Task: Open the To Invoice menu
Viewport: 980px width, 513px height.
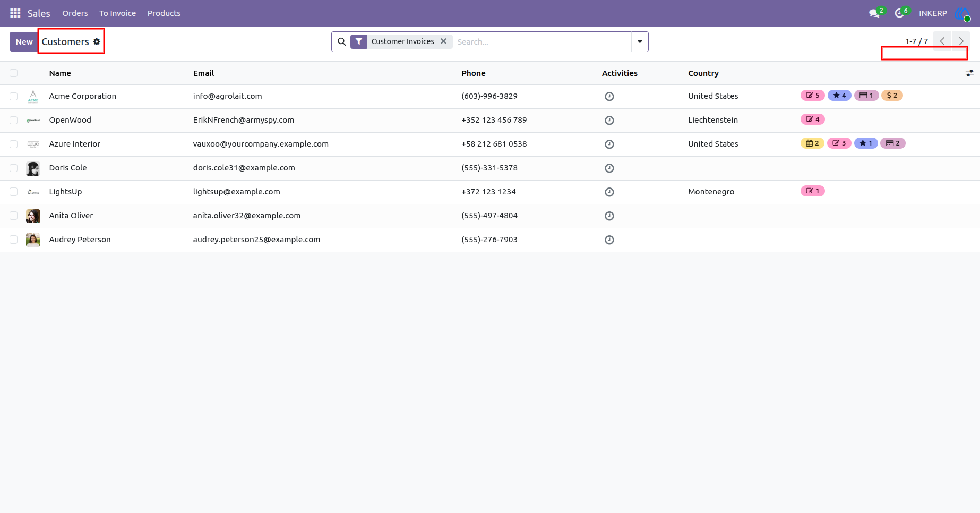Action: click(117, 13)
